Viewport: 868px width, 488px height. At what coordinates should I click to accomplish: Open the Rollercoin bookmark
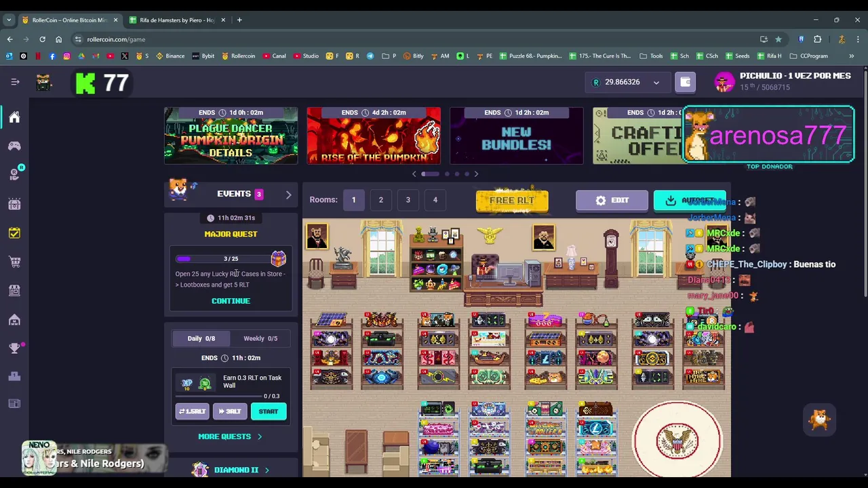point(237,56)
